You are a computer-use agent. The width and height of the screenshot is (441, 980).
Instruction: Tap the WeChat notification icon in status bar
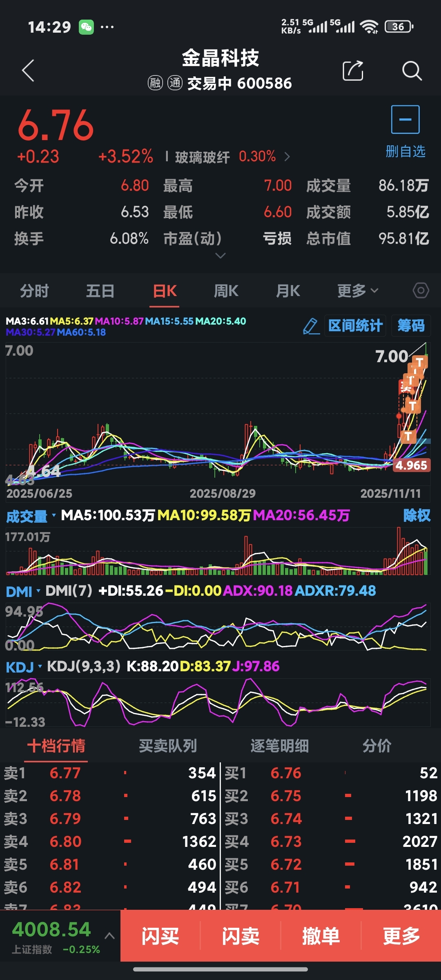pyautogui.click(x=86, y=27)
